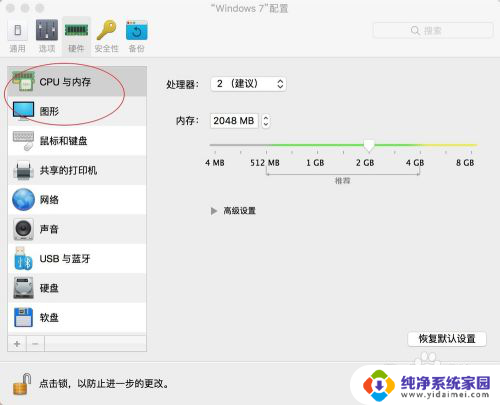Click the floppy disk icon for 软盘
The height and width of the screenshot is (405, 500).
pos(23,317)
